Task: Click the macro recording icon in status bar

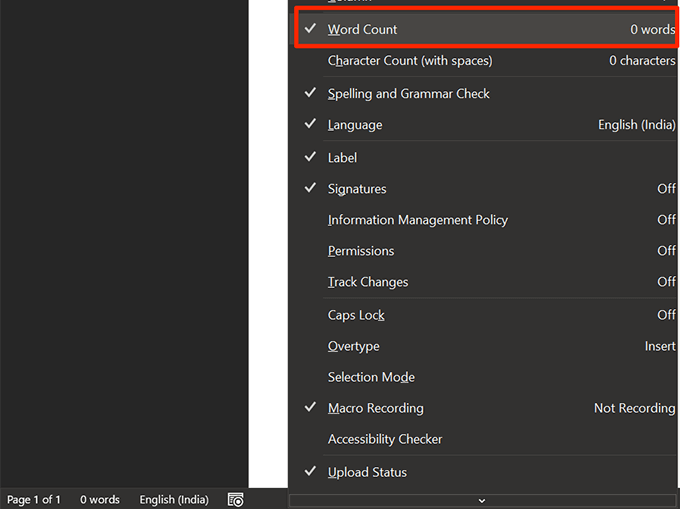Action: pyautogui.click(x=236, y=499)
